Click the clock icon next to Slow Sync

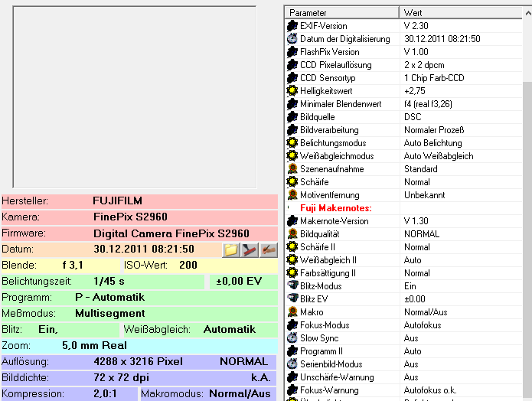click(x=292, y=338)
